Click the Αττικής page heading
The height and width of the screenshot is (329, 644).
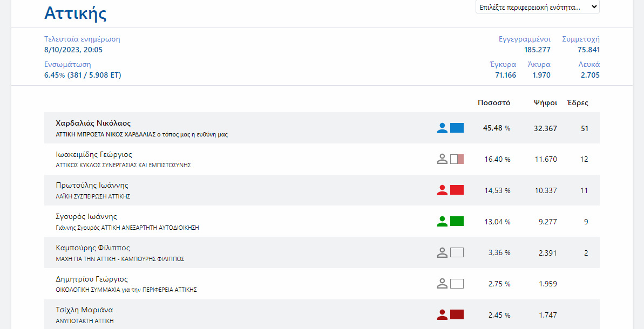(x=75, y=13)
